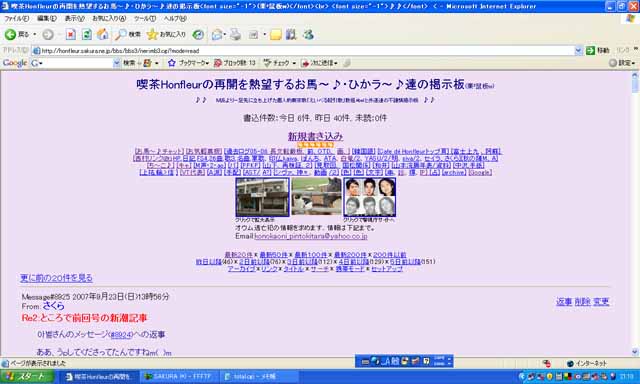640x384 pixels.
Task: Open the ファイル menu
Action: pos(16,19)
